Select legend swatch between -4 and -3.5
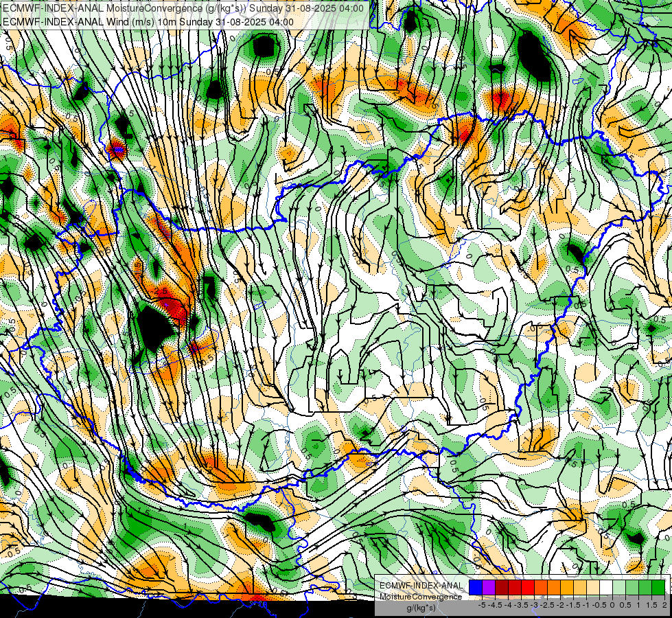Viewport: 672px width, 618px height. [x=515, y=587]
